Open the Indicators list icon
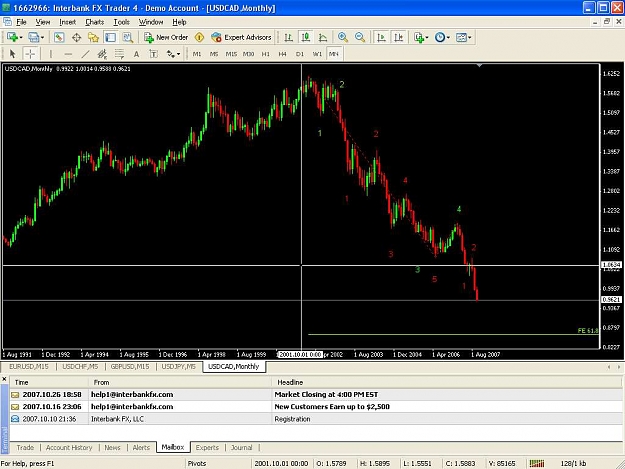The height and width of the screenshot is (469, 625). click(x=419, y=37)
